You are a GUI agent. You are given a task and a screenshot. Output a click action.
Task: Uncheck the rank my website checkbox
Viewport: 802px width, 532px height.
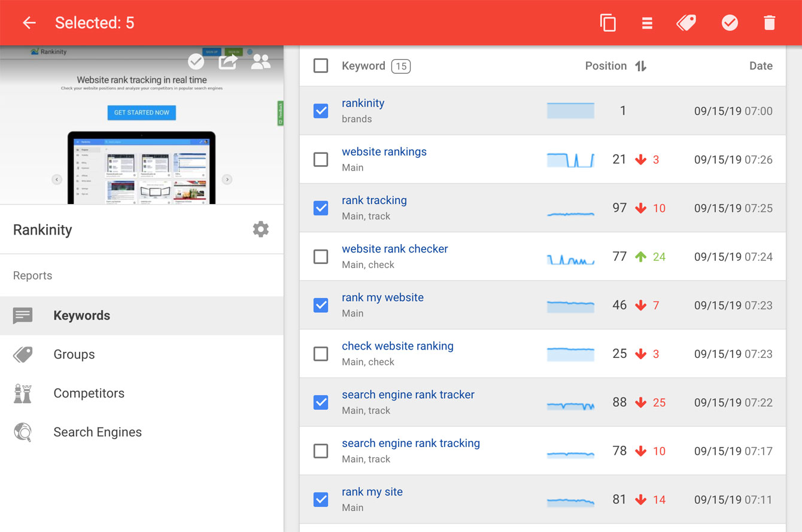321,305
